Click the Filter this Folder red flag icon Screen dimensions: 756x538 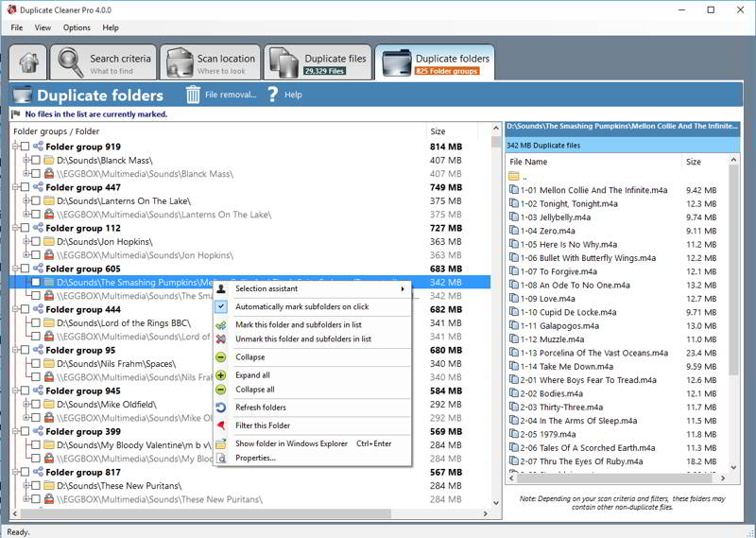221,425
